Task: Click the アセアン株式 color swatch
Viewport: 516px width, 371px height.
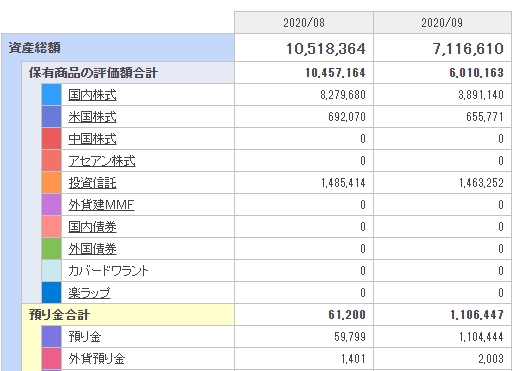Action: 52,161
